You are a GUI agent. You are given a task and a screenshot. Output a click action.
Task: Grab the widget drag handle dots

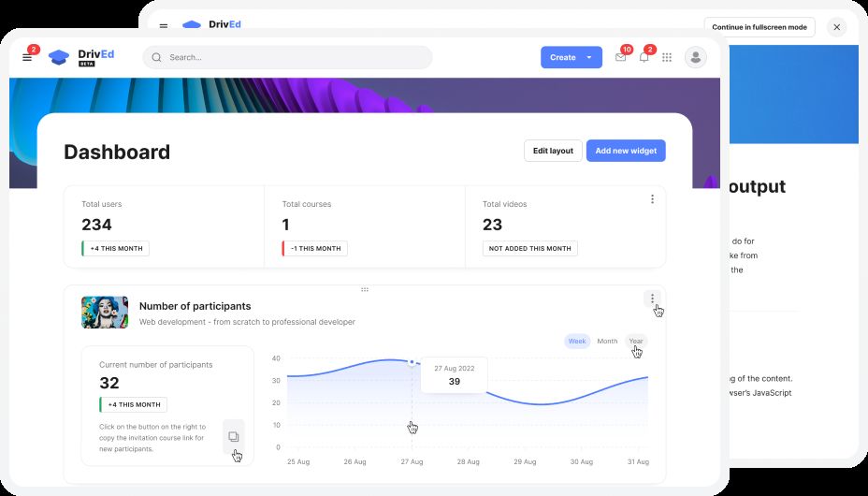click(x=365, y=289)
